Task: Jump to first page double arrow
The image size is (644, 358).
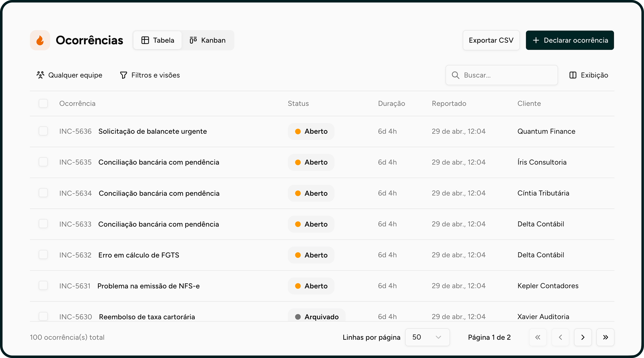Action: [x=538, y=337]
